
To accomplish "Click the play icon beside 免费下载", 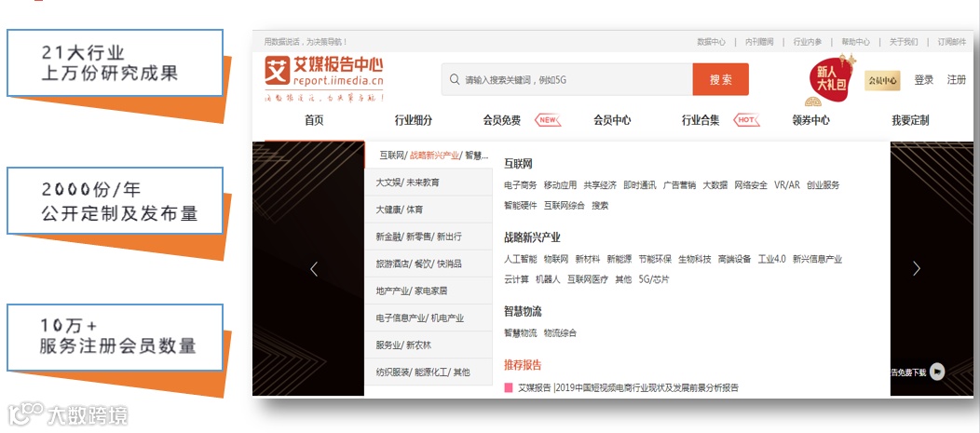I will click(x=937, y=372).
